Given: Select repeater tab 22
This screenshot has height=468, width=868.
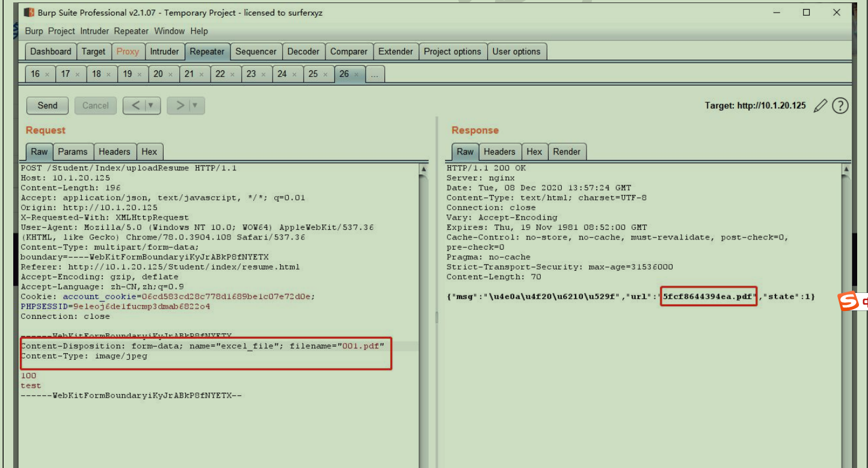Looking at the screenshot, I should 220,74.
